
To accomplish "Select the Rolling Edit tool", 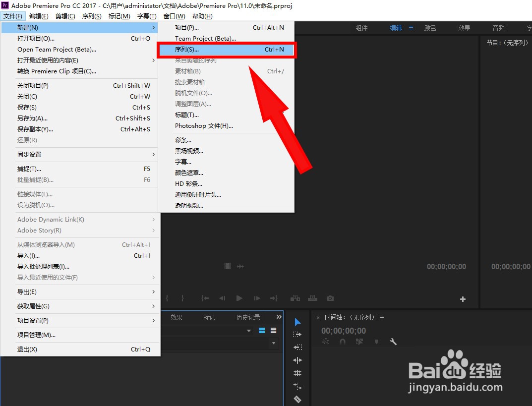I will click(297, 373).
